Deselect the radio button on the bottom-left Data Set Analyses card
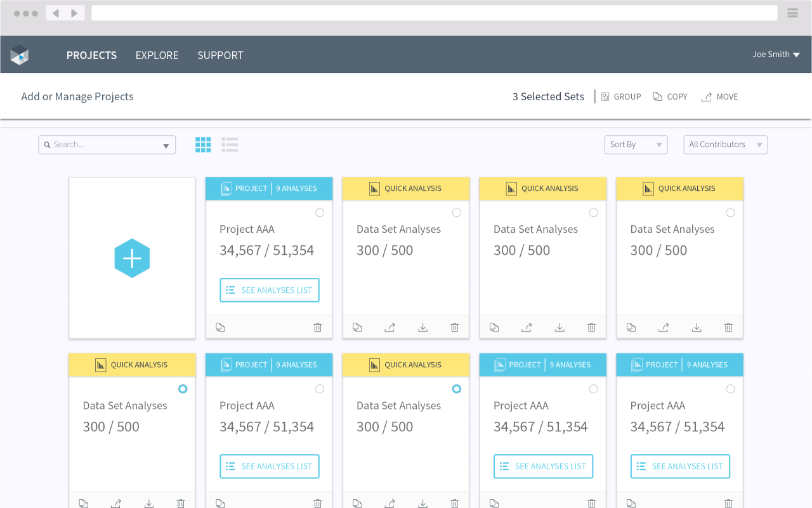The image size is (812, 508). (x=183, y=389)
